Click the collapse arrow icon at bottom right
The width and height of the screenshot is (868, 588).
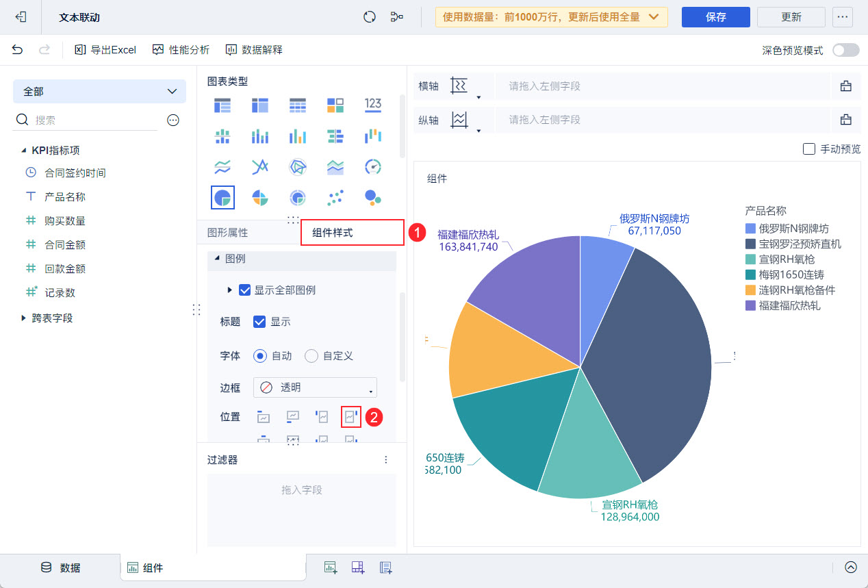coord(851,567)
